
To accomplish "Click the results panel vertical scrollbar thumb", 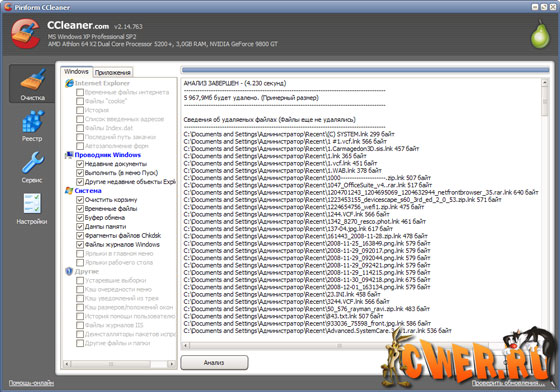I will [545, 101].
